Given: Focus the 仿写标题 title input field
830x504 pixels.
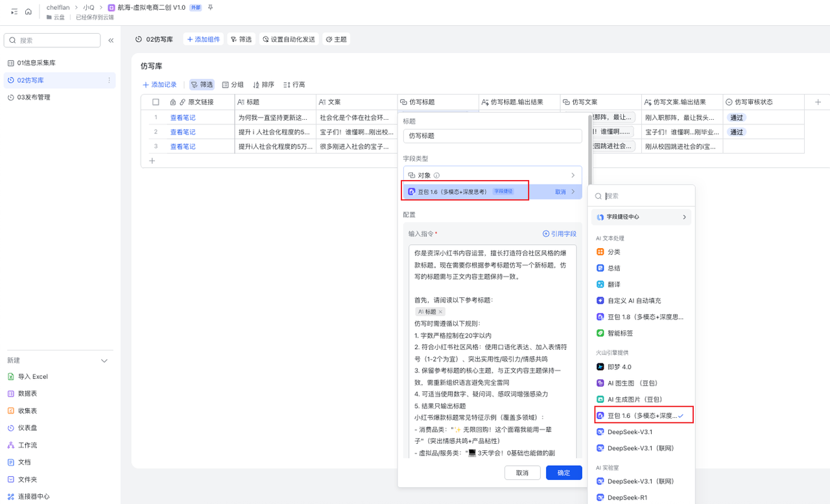Looking at the screenshot, I should 492,136.
